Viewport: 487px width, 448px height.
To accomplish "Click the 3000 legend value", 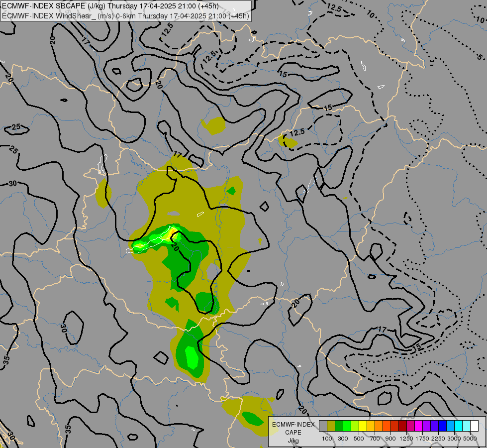I will 454,439.
